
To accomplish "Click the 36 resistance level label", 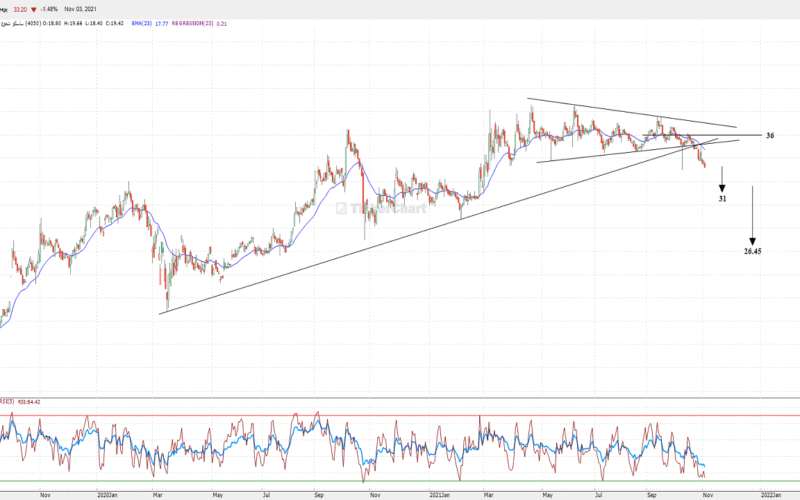I will point(770,135).
